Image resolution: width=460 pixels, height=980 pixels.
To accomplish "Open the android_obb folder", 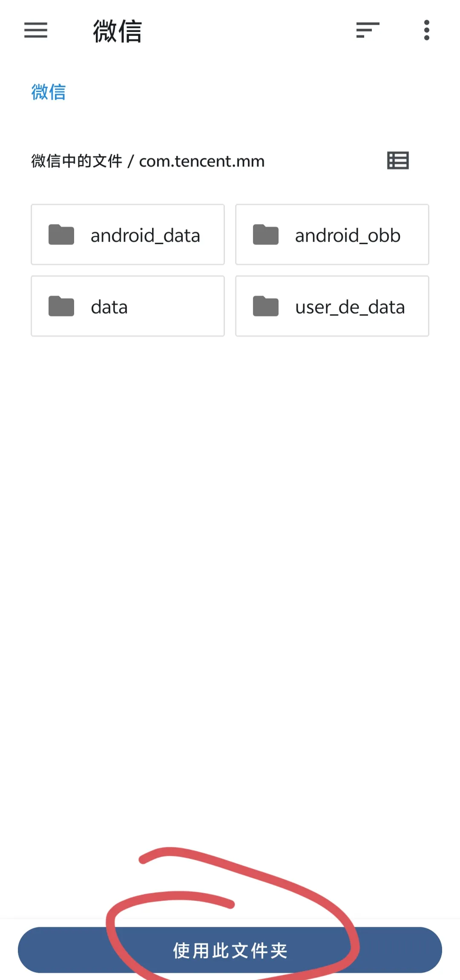I will (332, 235).
